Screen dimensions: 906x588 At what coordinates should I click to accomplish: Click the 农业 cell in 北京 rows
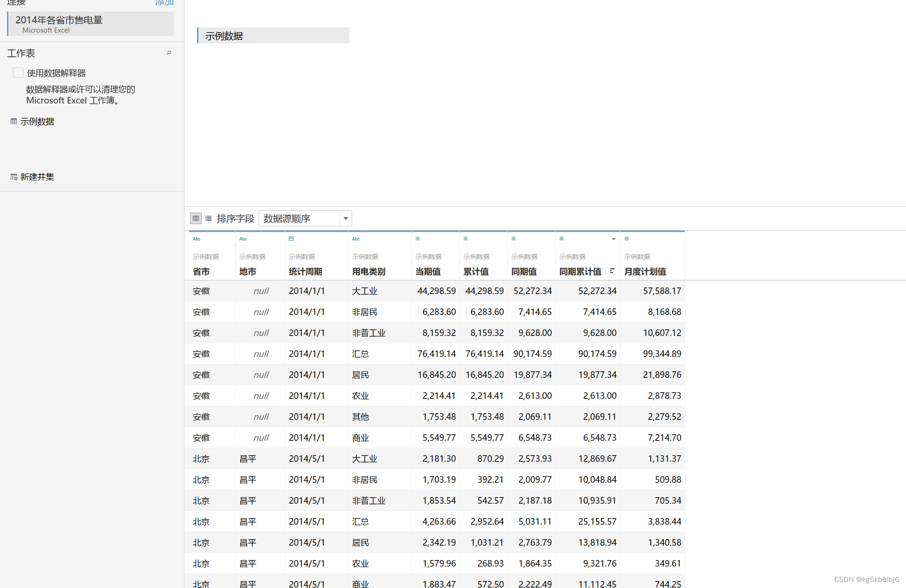point(361,563)
